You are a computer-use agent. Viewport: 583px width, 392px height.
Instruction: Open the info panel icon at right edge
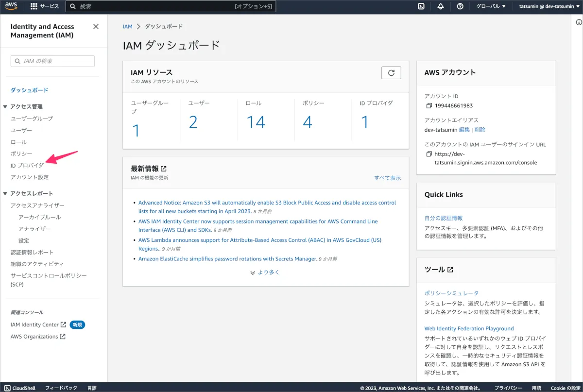(x=579, y=22)
